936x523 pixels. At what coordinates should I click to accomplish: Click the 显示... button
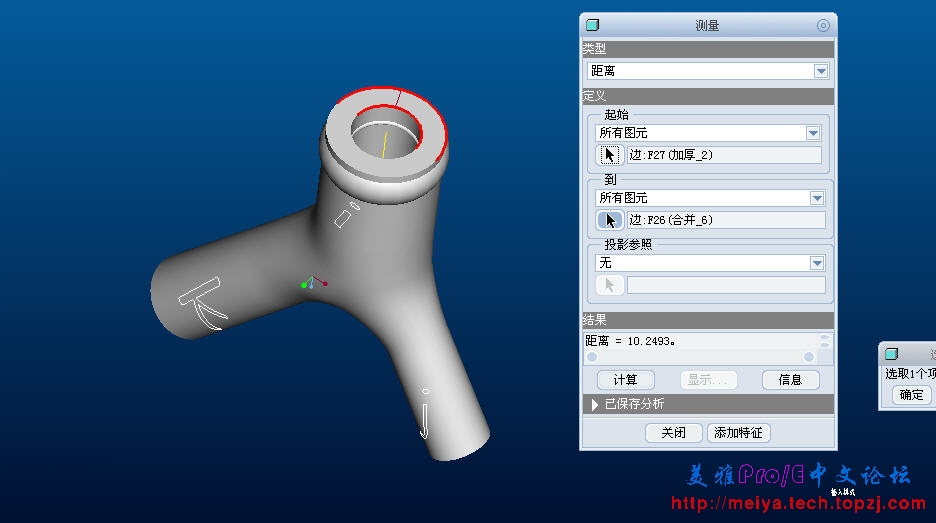[x=709, y=380]
